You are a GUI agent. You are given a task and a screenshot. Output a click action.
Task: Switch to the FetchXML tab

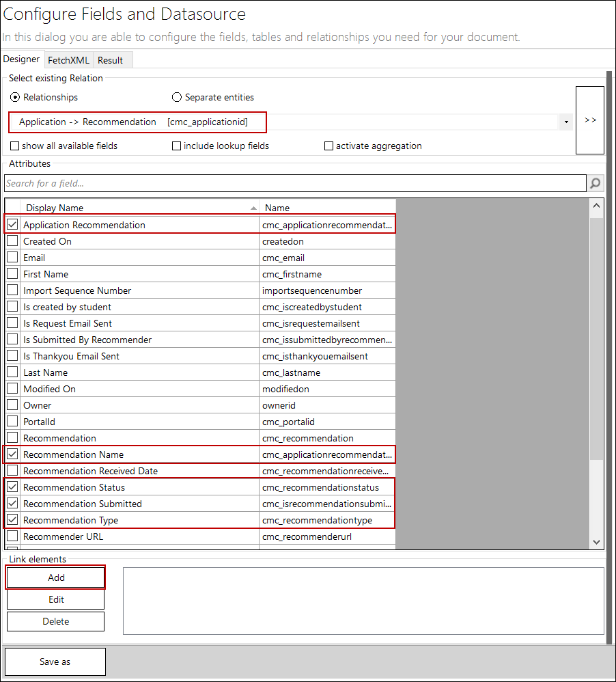click(68, 60)
